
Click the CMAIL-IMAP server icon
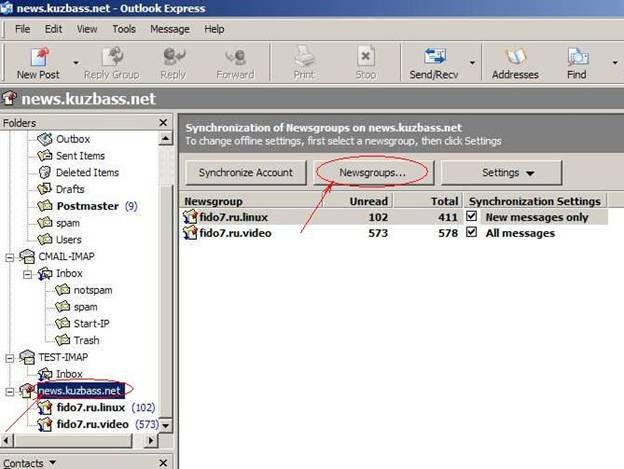27,256
